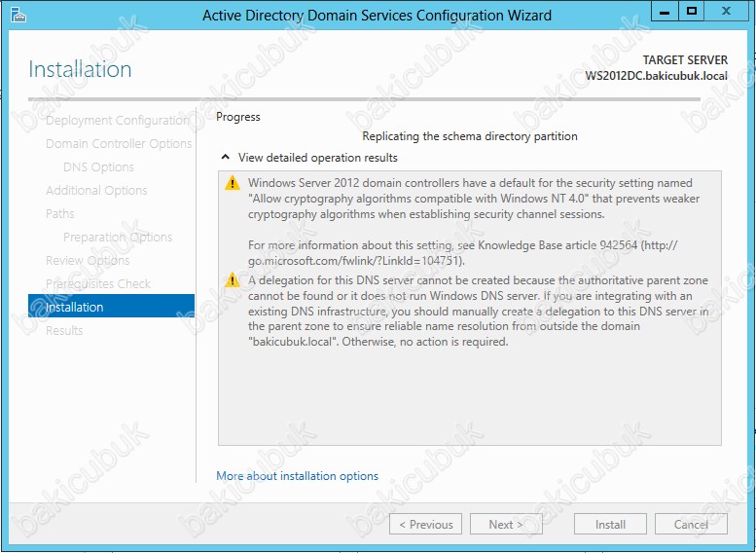Click the cryptography warning triangle icon
The height and width of the screenshot is (553, 756).
point(233,183)
